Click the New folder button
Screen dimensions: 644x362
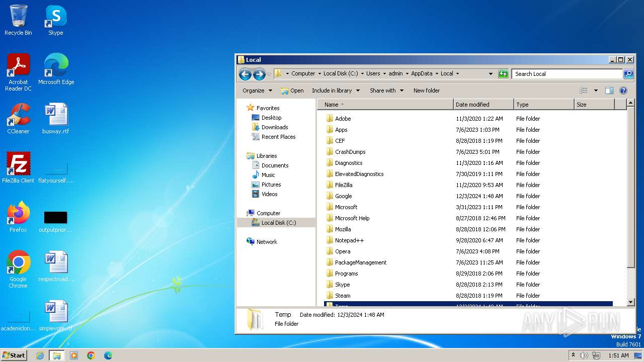click(x=427, y=90)
